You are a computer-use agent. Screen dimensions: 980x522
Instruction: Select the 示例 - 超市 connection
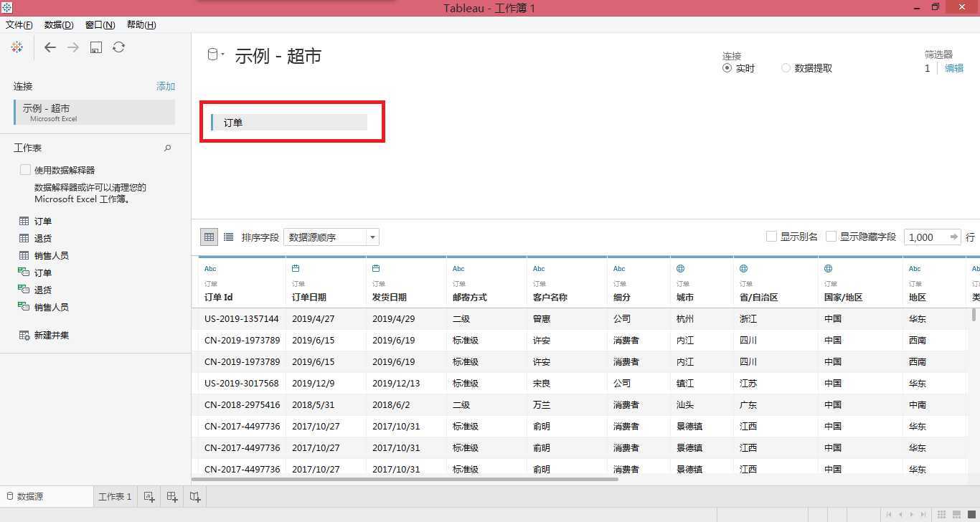pyautogui.click(x=94, y=113)
